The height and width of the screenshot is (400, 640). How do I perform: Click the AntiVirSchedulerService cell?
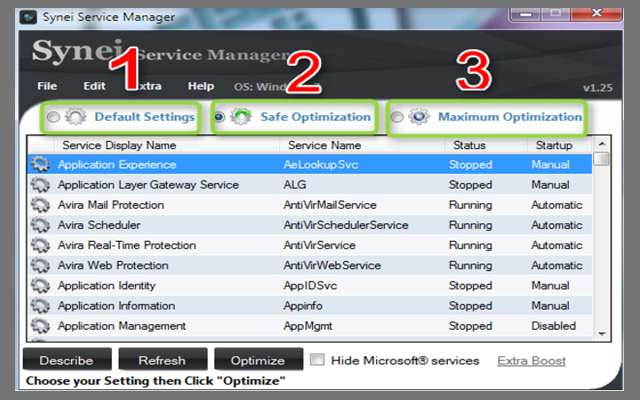(x=346, y=225)
